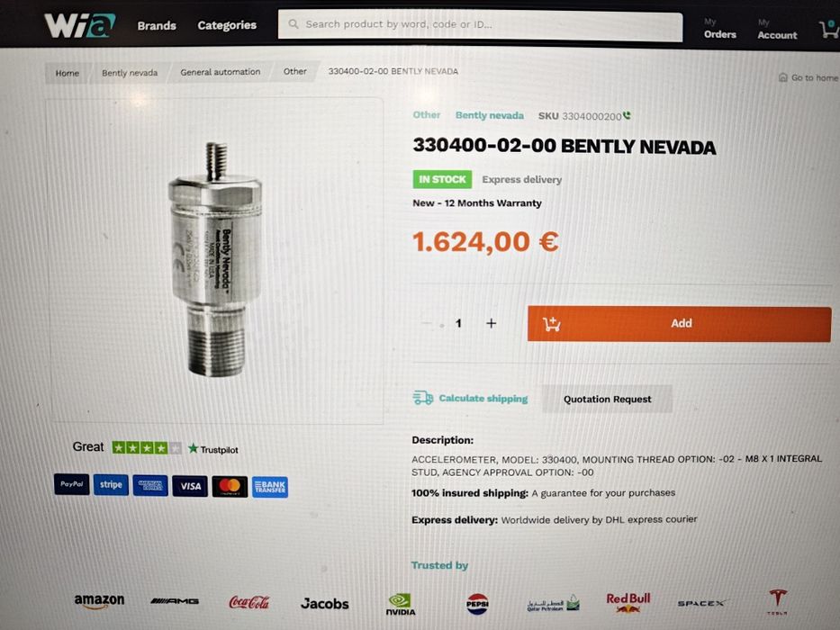Click the search magnifier icon
The width and height of the screenshot is (840, 630).
[x=293, y=24]
